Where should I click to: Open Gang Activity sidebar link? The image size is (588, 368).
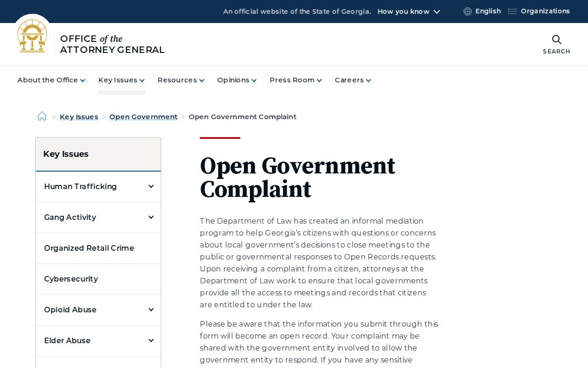(70, 217)
